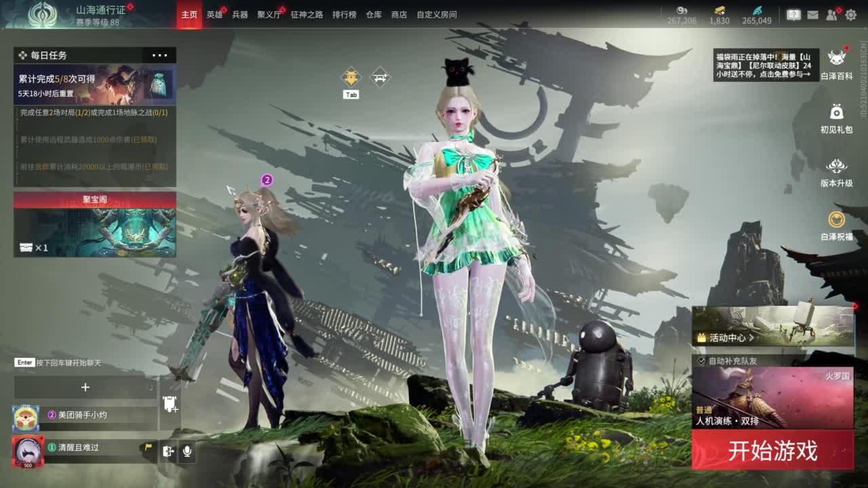
Task: Click the 5天18小时后重置 reset timer text
Action: point(46,94)
